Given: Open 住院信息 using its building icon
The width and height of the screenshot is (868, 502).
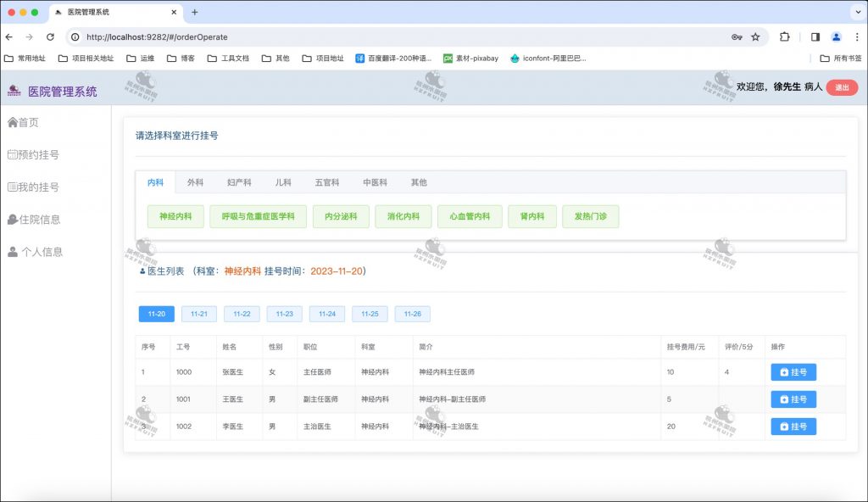Looking at the screenshot, I should pos(13,219).
